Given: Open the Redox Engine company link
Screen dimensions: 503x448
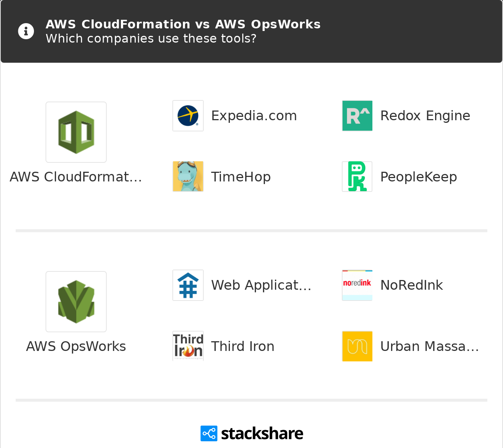Looking at the screenshot, I should click(x=425, y=116).
